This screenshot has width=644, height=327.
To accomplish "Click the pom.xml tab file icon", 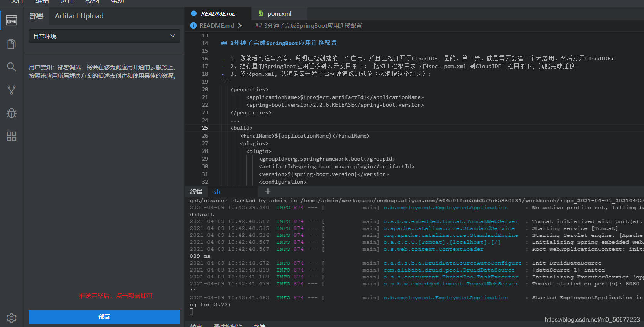I will [260, 13].
